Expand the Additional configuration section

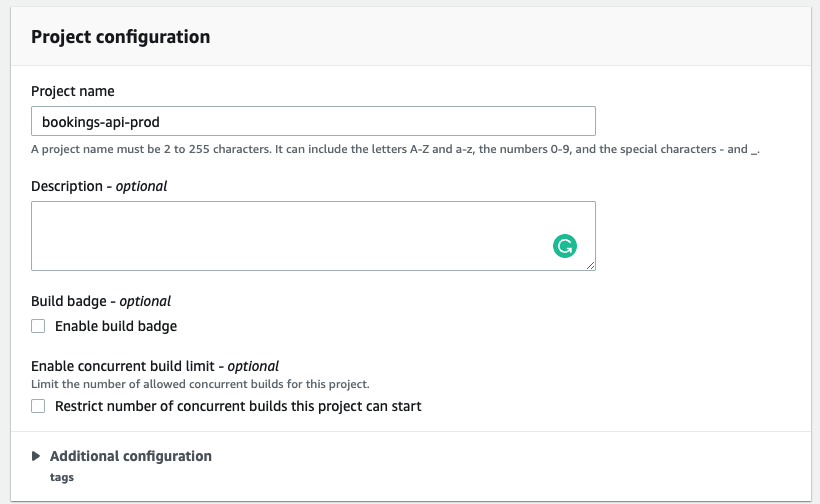coord(36,456)
